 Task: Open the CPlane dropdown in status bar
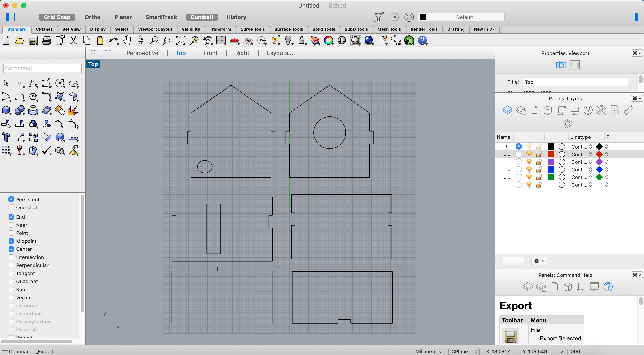(x=464, y=351)
